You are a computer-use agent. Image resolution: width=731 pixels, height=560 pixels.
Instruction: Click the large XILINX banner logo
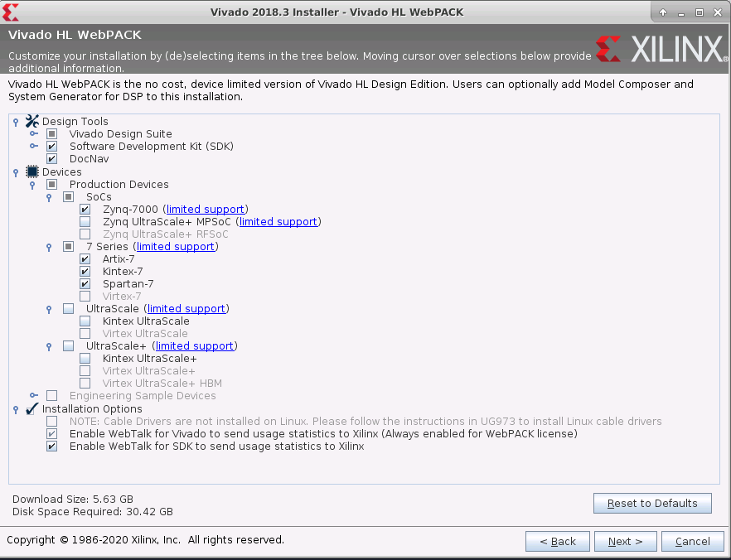661,49
